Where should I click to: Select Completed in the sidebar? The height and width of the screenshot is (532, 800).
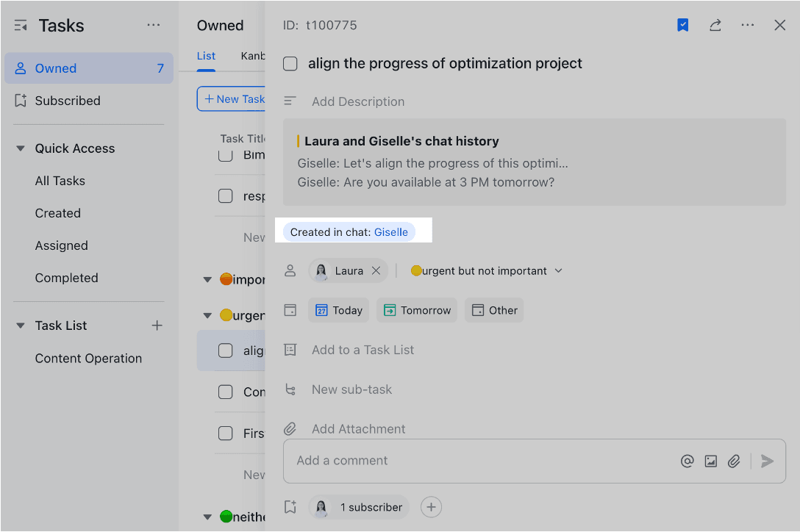[67, 278]
